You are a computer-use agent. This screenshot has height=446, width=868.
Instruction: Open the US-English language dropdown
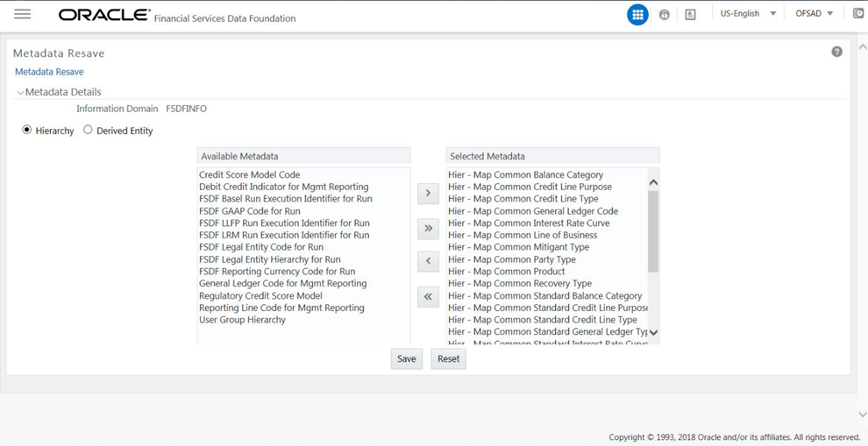(x=748, y=13)
